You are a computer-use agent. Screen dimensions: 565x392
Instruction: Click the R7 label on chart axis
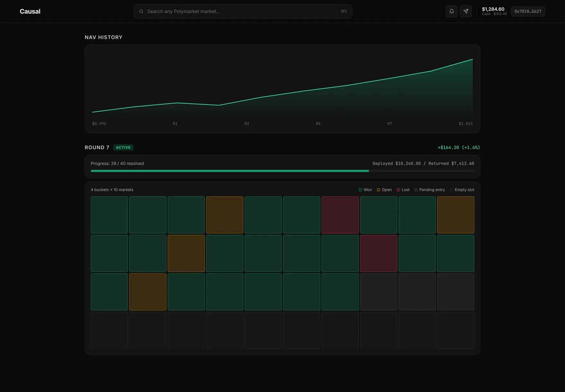(389, 124)
